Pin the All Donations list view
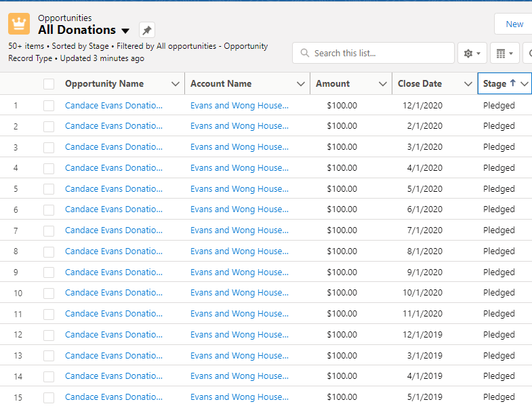 pyautogui.click(x=147, y=31)
